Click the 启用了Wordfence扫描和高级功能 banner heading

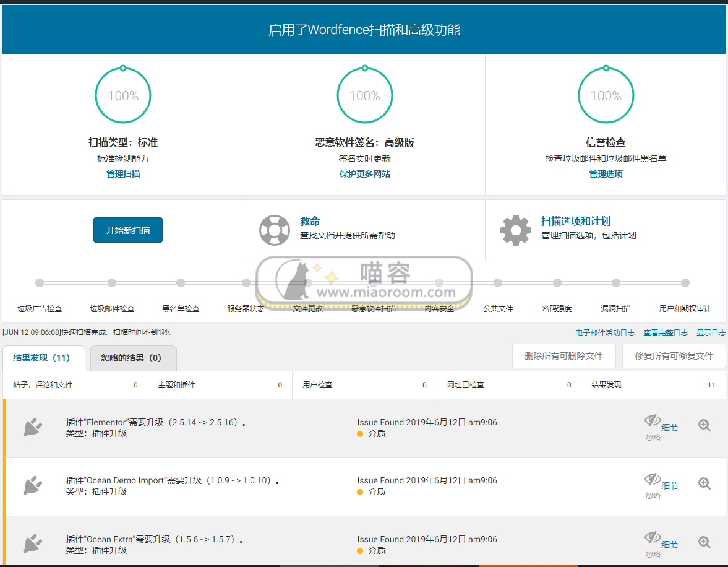point(364,30)
